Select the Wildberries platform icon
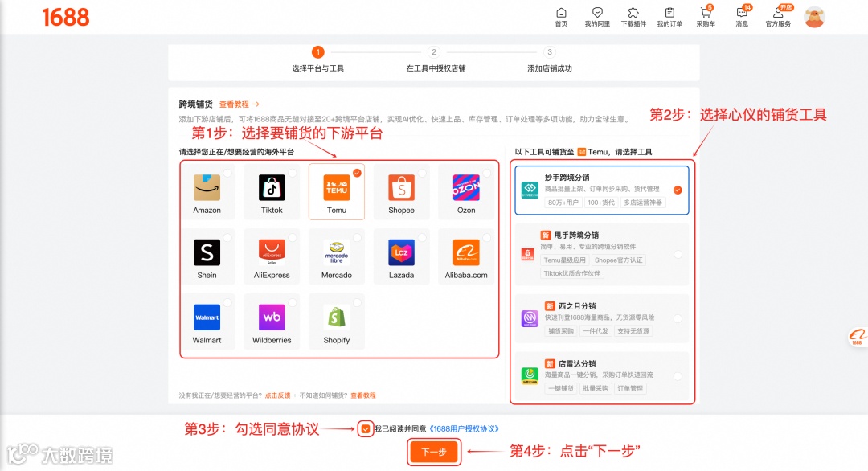This screenshot has height=471, width=868. tap(272, 317)
